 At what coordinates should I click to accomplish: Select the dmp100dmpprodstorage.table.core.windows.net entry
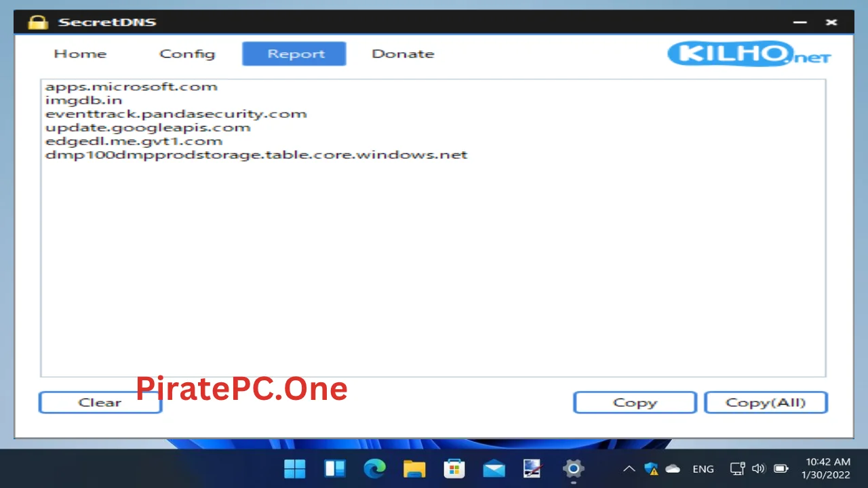[x=256, y=155]
